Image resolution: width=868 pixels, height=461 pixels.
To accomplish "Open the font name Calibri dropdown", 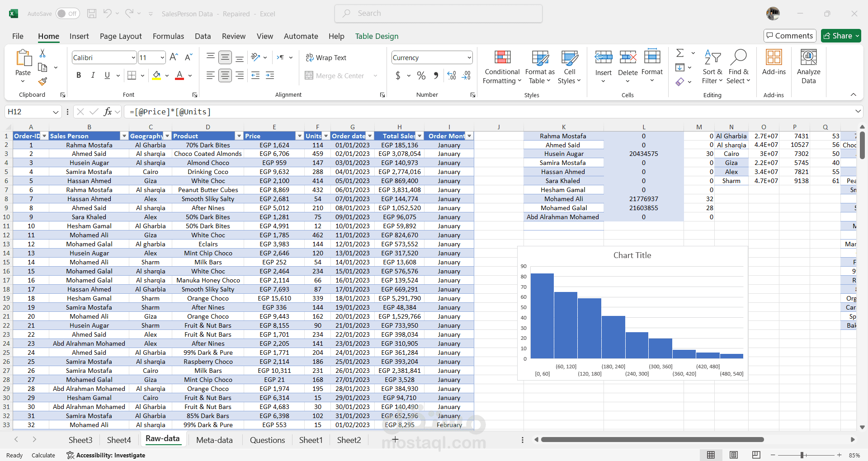I will (x=133, y=57).
